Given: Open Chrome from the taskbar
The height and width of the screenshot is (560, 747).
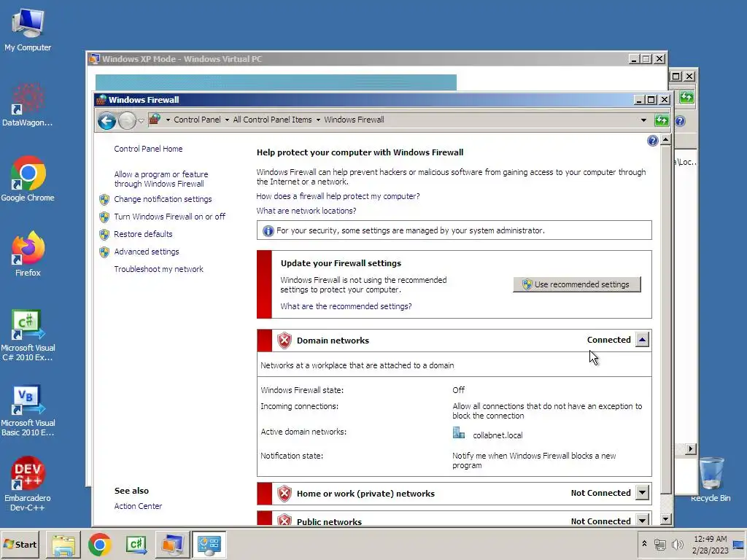Looking at the screenshot, I should click(99, 545).
